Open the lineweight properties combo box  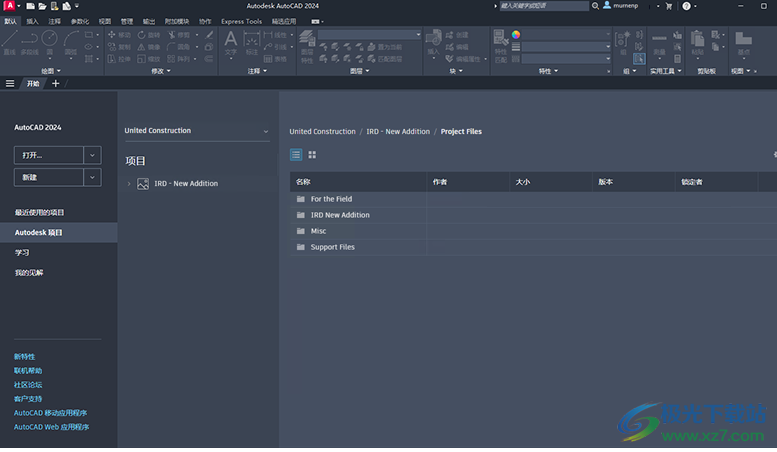click(x=566, y=47)
